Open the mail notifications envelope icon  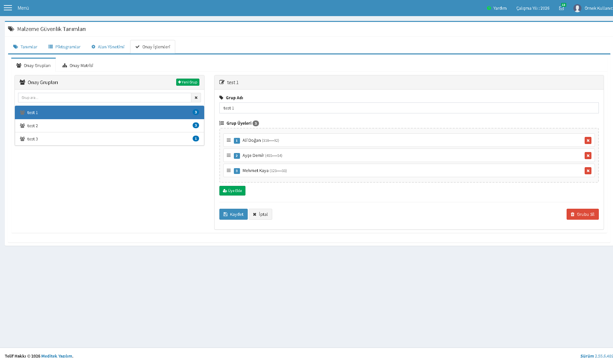(561, 8)
